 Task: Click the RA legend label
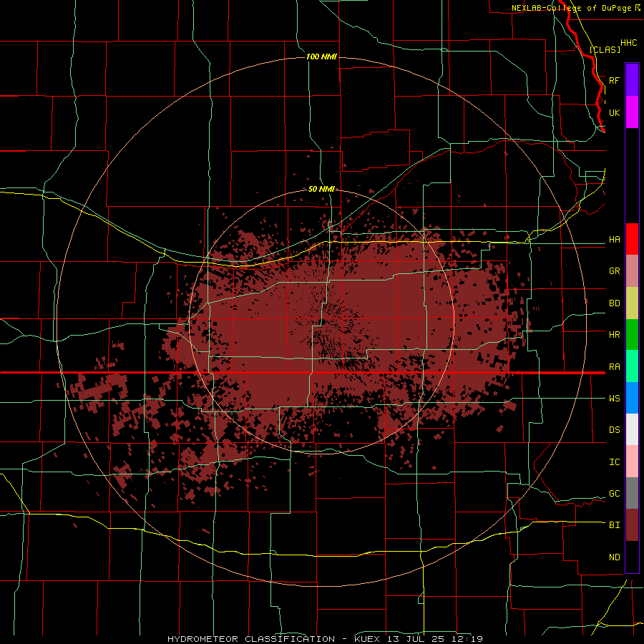[615, 367]
